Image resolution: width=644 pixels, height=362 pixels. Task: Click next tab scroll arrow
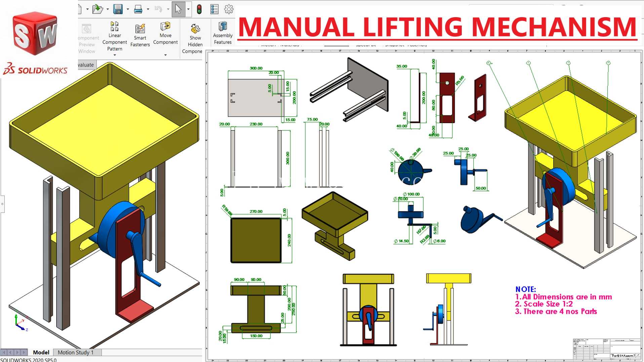[17, 352]
